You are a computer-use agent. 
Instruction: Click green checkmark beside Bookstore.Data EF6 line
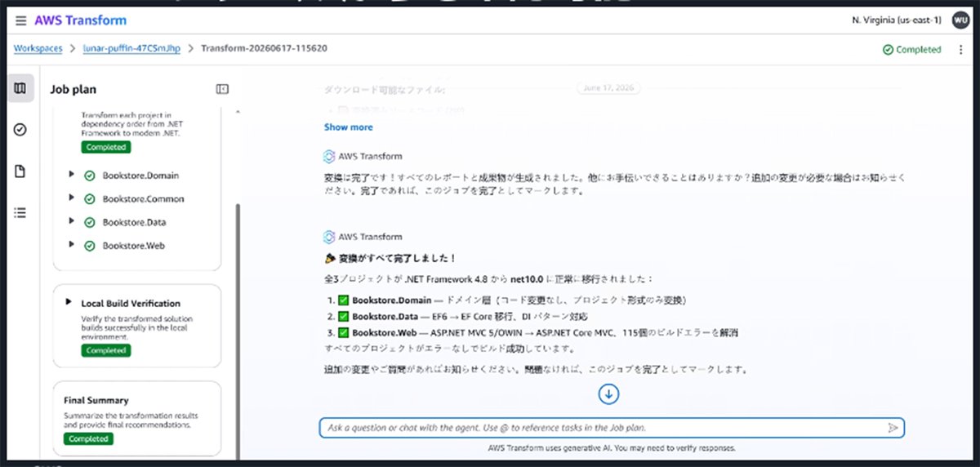coord(345,316)
